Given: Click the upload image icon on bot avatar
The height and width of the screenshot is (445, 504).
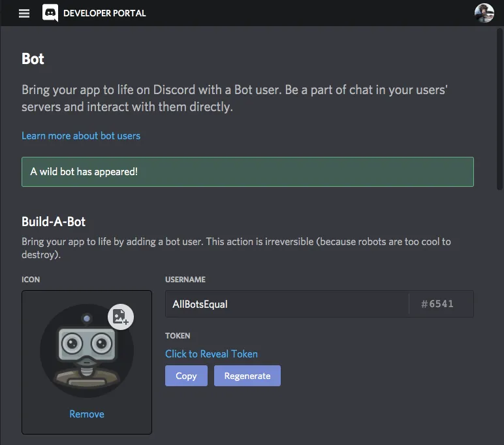Looking at the screenshot, I should tap(121, 317).
